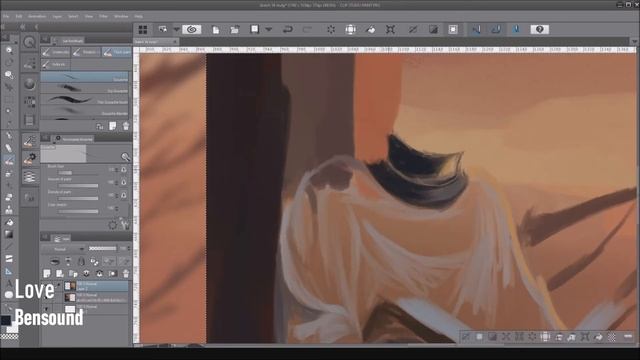640x360 pixels.
Task: Click the Fill command bar icon
Action: tap(371, 29)
